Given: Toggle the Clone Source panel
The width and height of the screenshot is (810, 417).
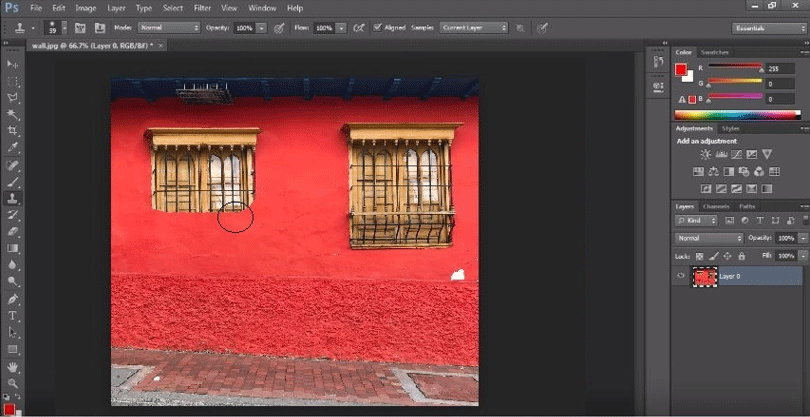Looking at the screenshot, I should pyautogui.click(x=100, y=28).
